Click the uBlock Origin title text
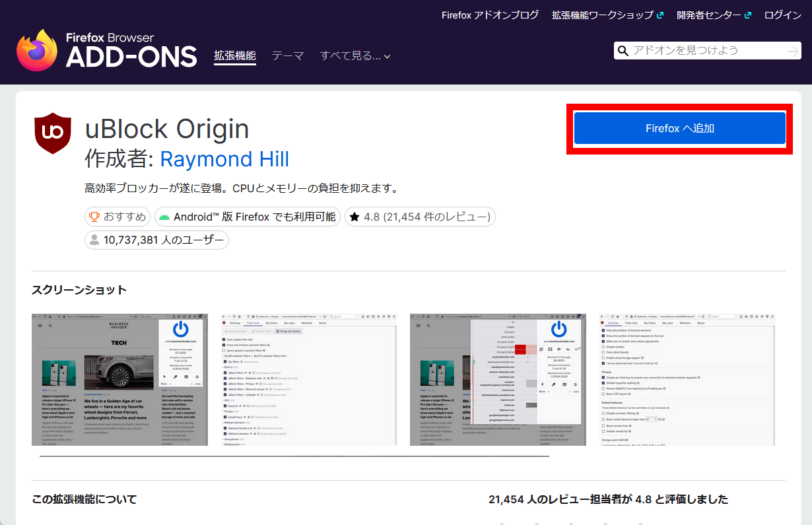The image size is (812, 525). [167, 129]
